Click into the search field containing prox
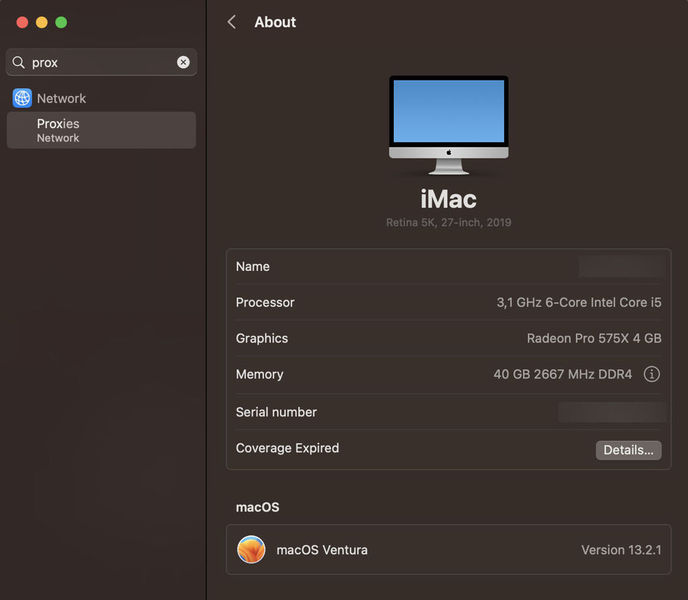Image resolution: width=688 pixels, height=600 pixels. [x=101, y=62]
